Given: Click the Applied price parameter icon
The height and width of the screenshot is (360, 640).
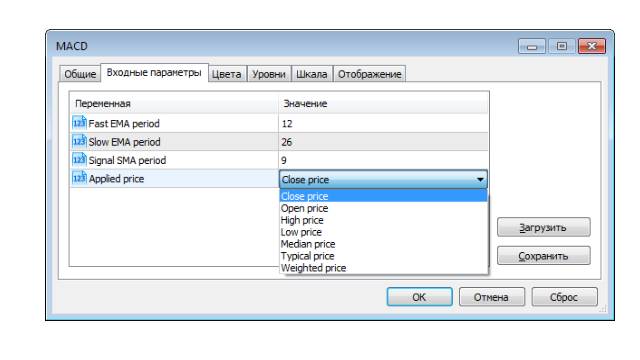Looking at the screenshot, I should [x=79, y=178].
